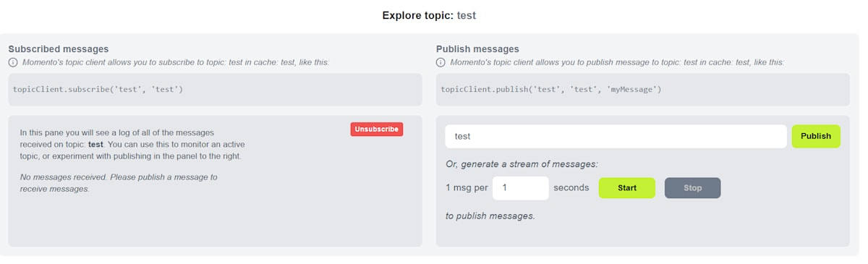Click the 'to publish messages.' text
Viewport: 868px width, 264px height.
(490, 216)
